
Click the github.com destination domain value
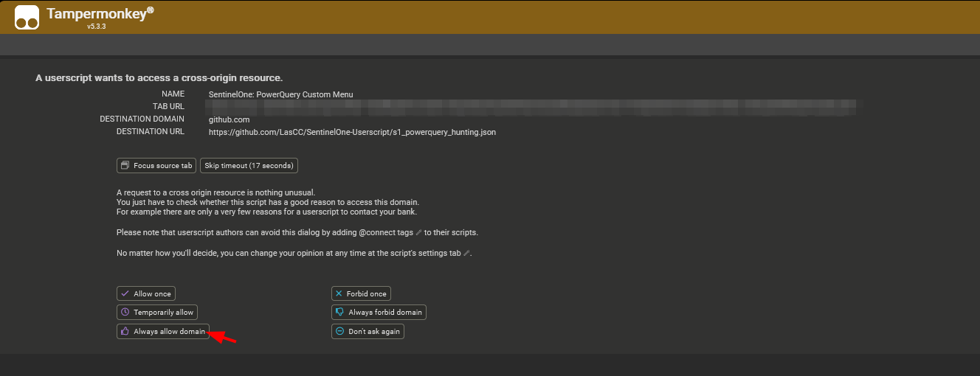coord(230,119)
